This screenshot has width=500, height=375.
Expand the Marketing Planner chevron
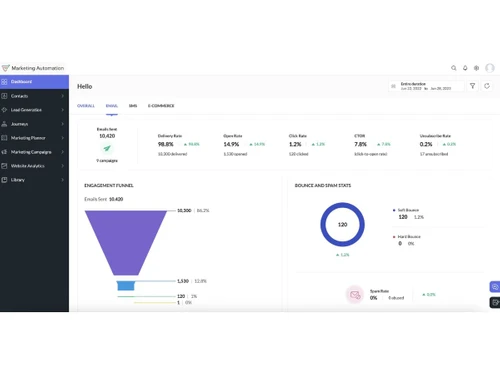pos(62,138)
